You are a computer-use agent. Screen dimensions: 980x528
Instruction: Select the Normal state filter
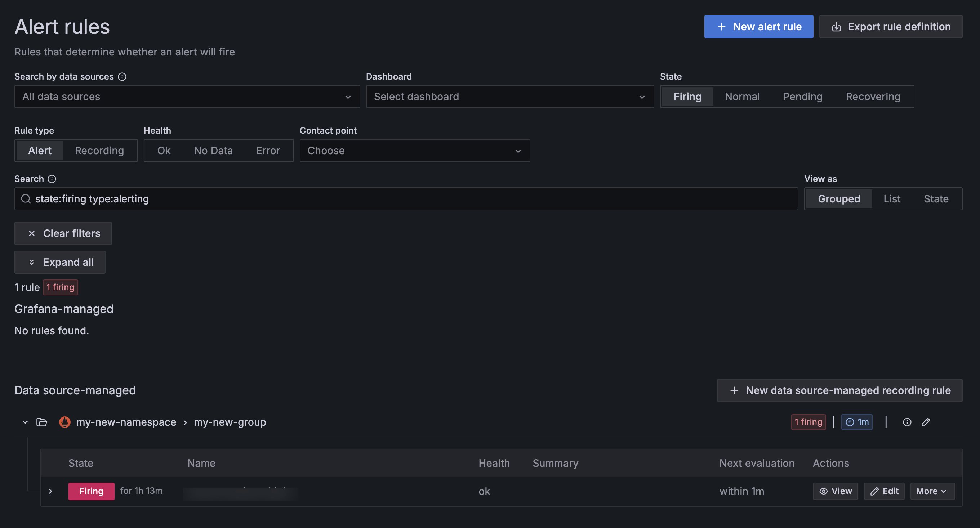(x=742, y=97)
